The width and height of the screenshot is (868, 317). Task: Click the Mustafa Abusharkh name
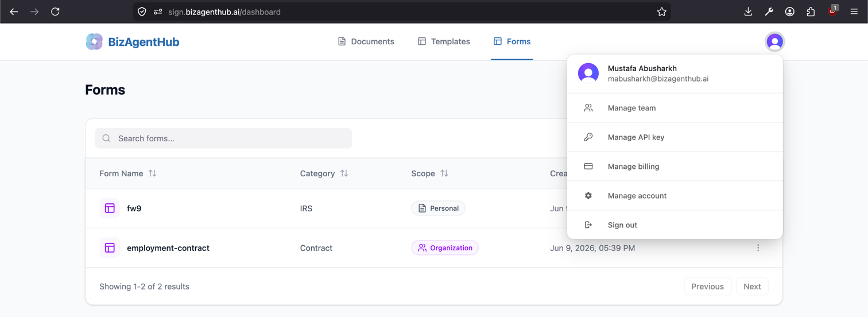(x=642, y=68)
